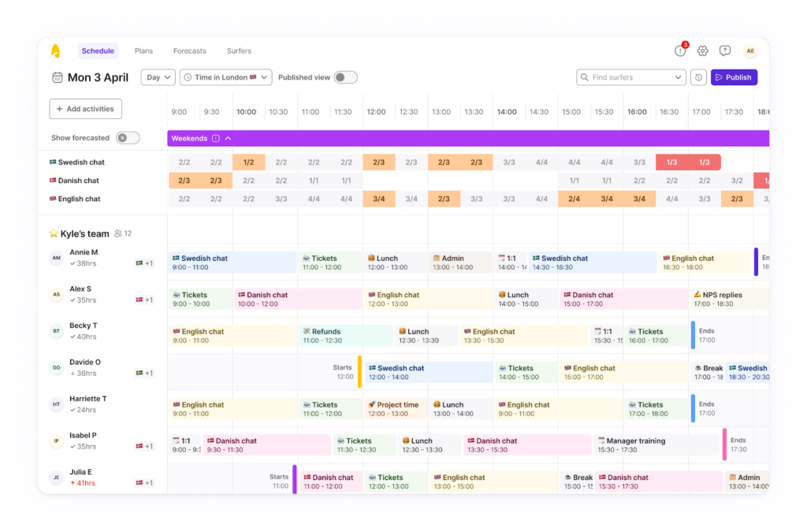807x532 pixels.
Task: Open Julia E's English chat 13:00-15:00 block
Action: tap(493, 482)
